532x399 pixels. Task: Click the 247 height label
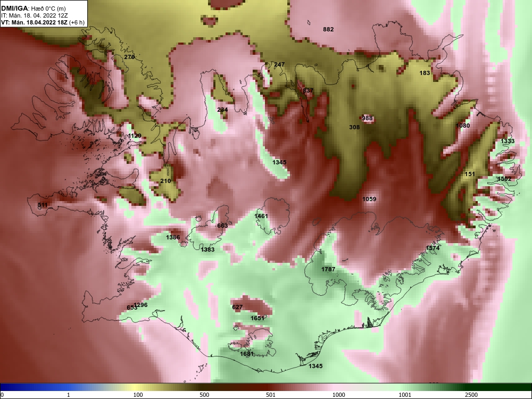[x=279, y=64]
